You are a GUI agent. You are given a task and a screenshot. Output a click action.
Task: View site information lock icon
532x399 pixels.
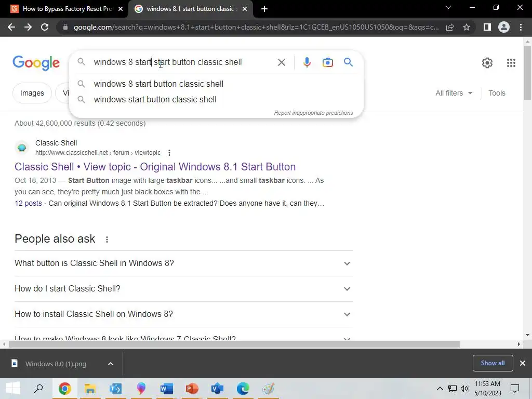click(x=65, y=27)
